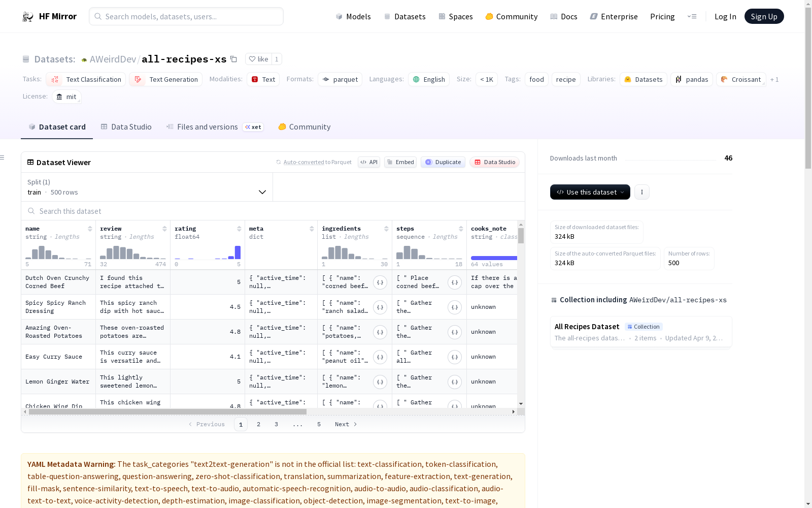
Task: Expand the braces icon in Spicy Ranch steps cell
Action: tap(455, 307)
